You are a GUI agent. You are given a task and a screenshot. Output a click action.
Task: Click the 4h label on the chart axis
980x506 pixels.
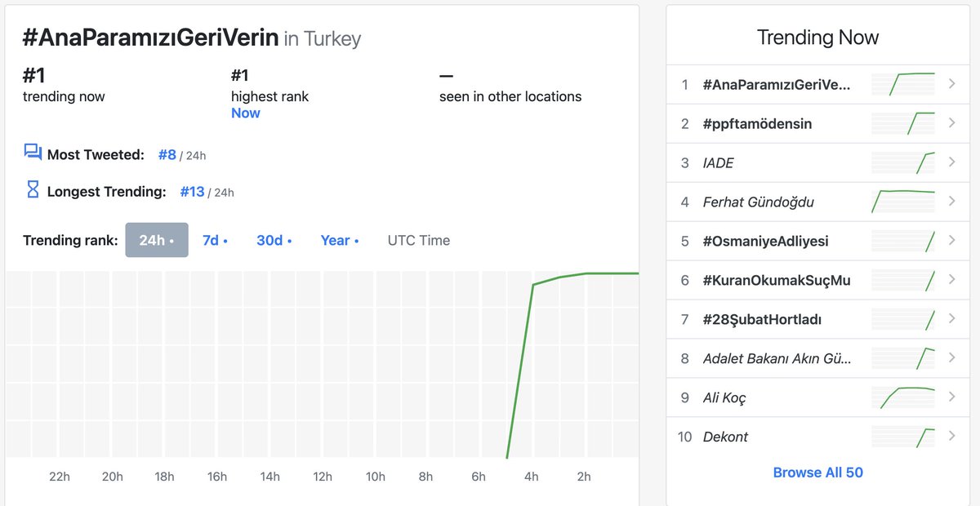(531, 477)
